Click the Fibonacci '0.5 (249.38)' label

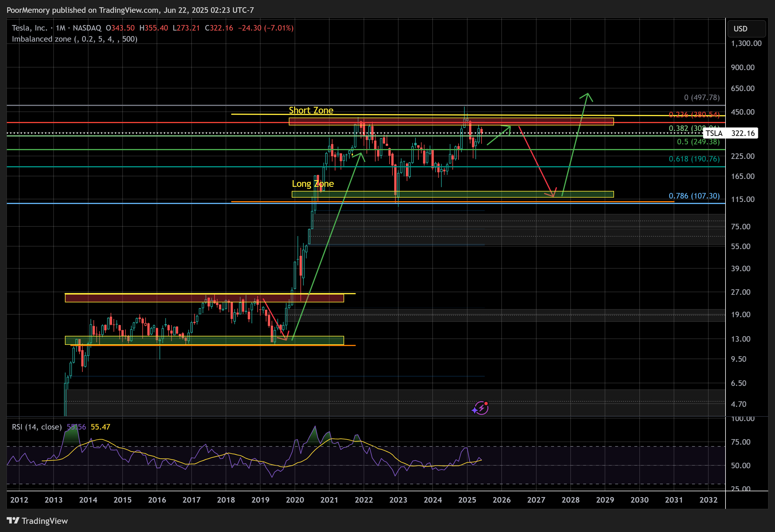tap(698, 142)
